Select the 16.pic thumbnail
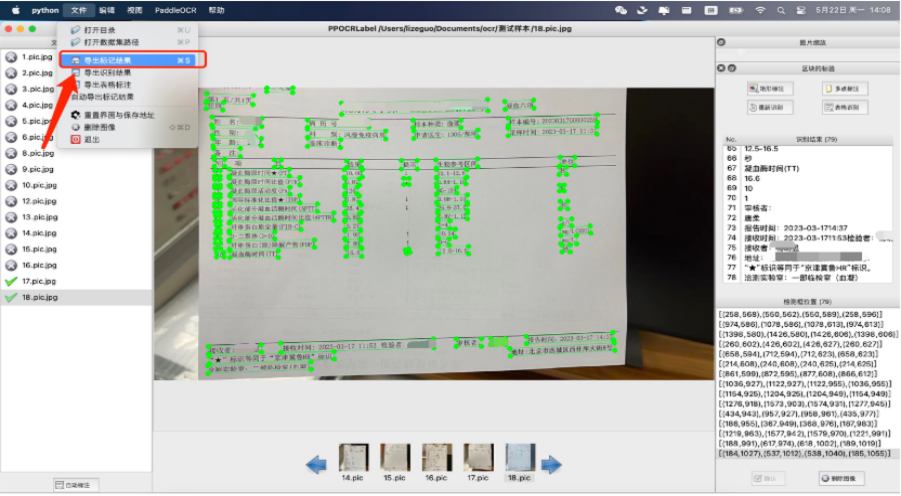901x496 pixels. 437,462
